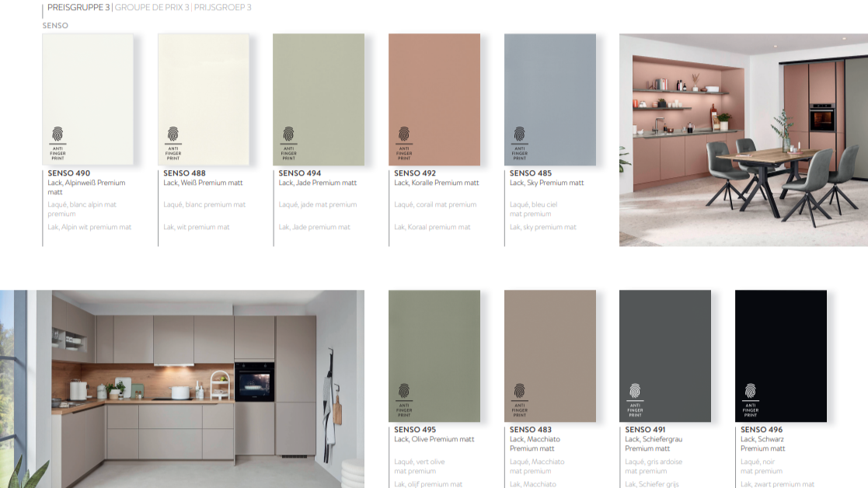Click 'Laqué, jade mat premium' text

coord(318,204)
